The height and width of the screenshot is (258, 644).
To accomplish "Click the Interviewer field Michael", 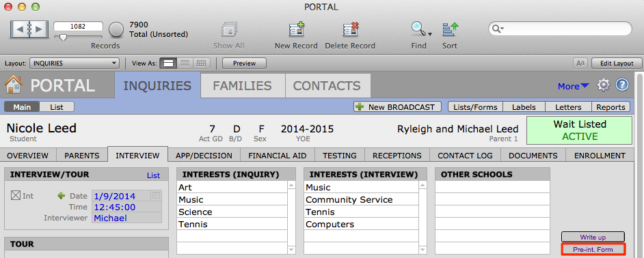I will tap(127, 218).
